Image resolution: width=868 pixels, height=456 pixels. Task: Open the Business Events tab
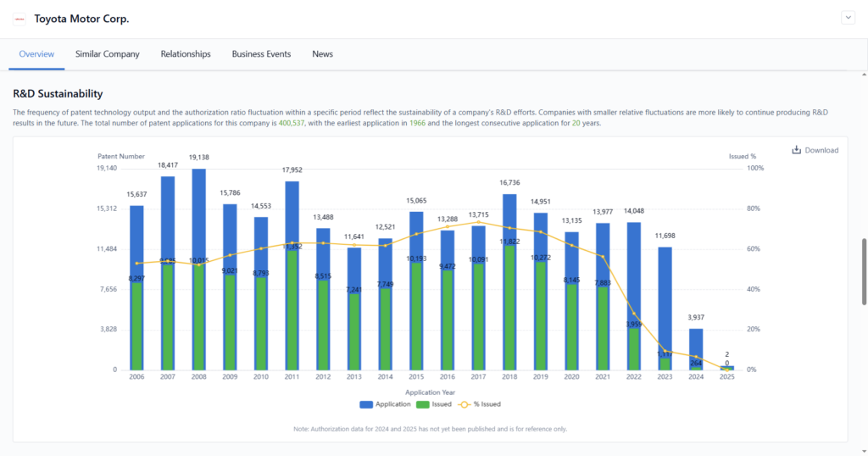261,54
